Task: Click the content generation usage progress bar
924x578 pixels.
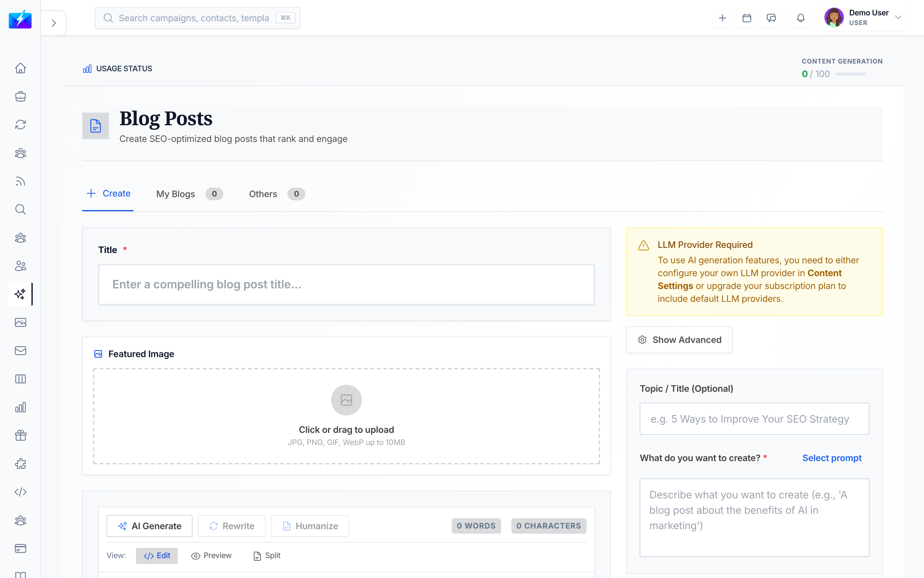Action: coord(851,74)
